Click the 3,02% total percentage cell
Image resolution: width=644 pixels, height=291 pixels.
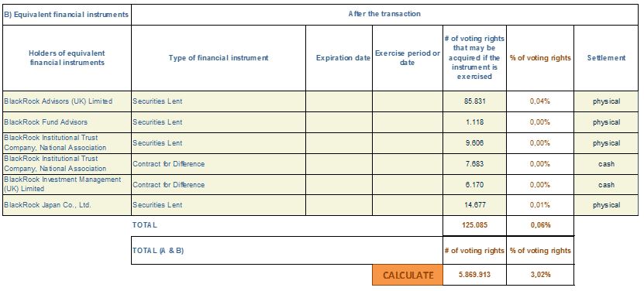coord(540,275)
